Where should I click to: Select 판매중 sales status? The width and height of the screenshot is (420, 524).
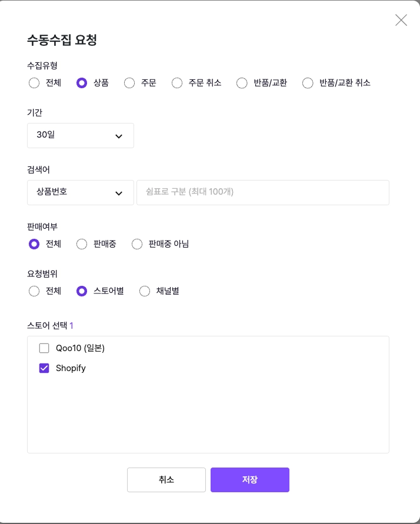click(82, 244)
